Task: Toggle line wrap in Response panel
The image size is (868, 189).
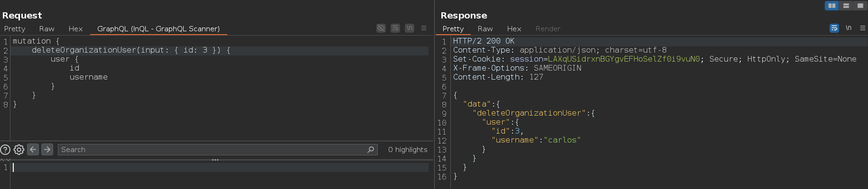Action: point(834,28)
